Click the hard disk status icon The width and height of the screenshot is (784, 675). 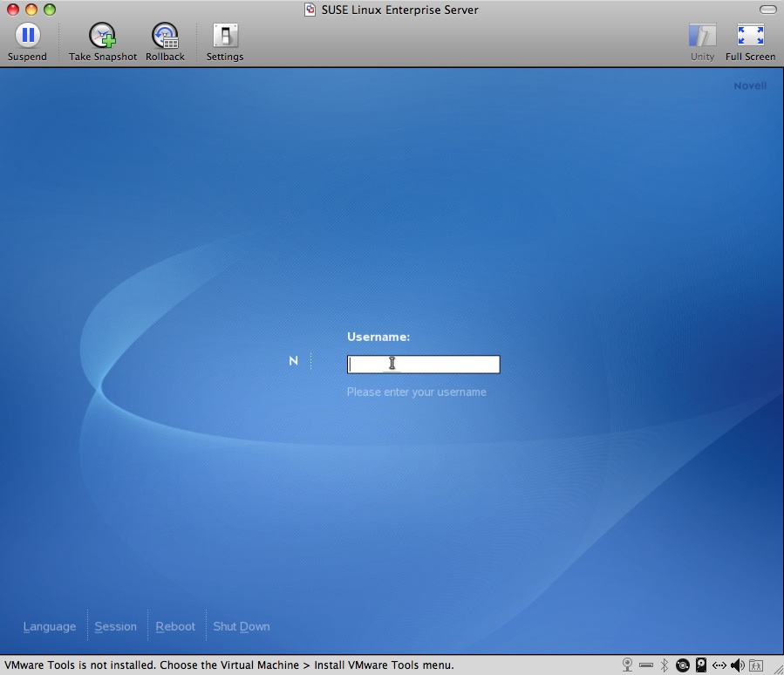coord(701,665)
